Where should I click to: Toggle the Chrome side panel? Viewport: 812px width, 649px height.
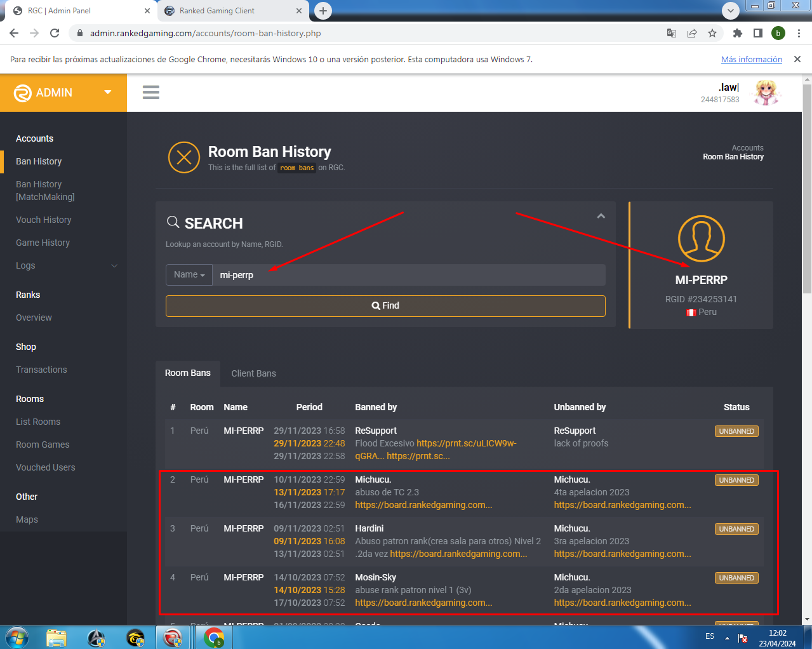pyautogui.click(x=757, y=33)
